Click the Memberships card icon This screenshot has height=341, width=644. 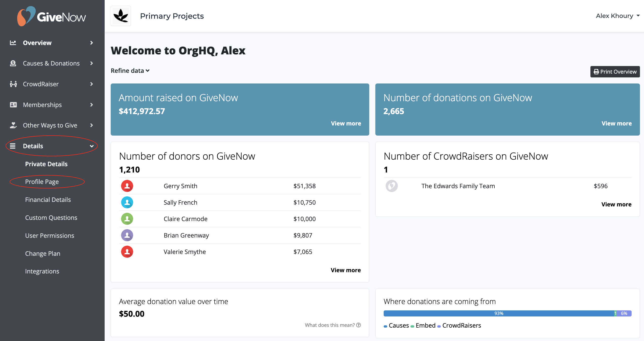tap(13, 105)
